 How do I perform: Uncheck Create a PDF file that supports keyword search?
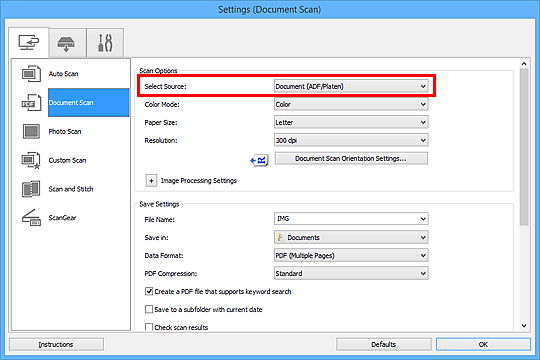pos(149,291)
